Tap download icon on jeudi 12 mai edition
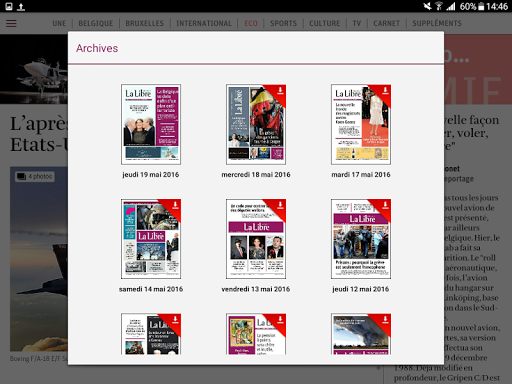Viewport: 512px width, 384px height. tap(385, 205)
